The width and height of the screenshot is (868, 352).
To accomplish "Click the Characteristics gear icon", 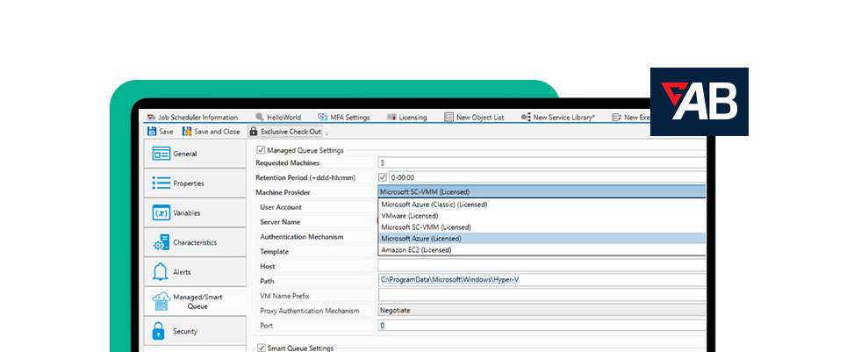I will point(161,242).
